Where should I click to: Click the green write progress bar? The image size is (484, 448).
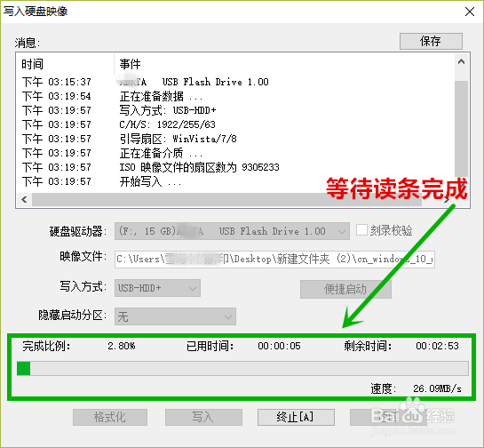point(242,368)
